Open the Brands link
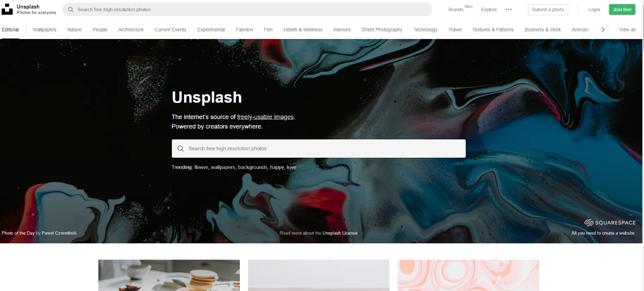 [456, 10]
